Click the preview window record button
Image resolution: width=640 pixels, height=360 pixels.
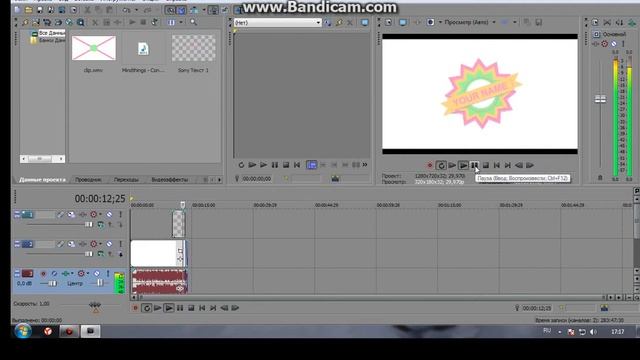(x=429, y=165)
